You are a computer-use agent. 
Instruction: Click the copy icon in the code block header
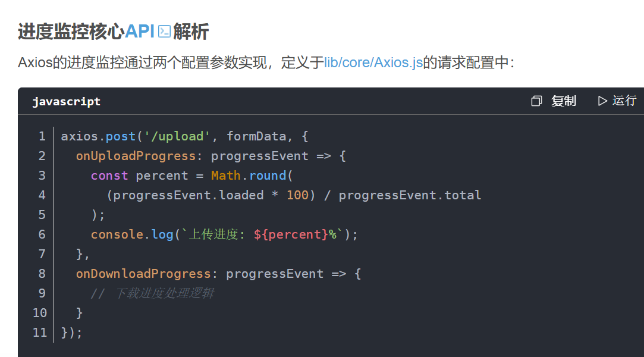coord(536,101)
